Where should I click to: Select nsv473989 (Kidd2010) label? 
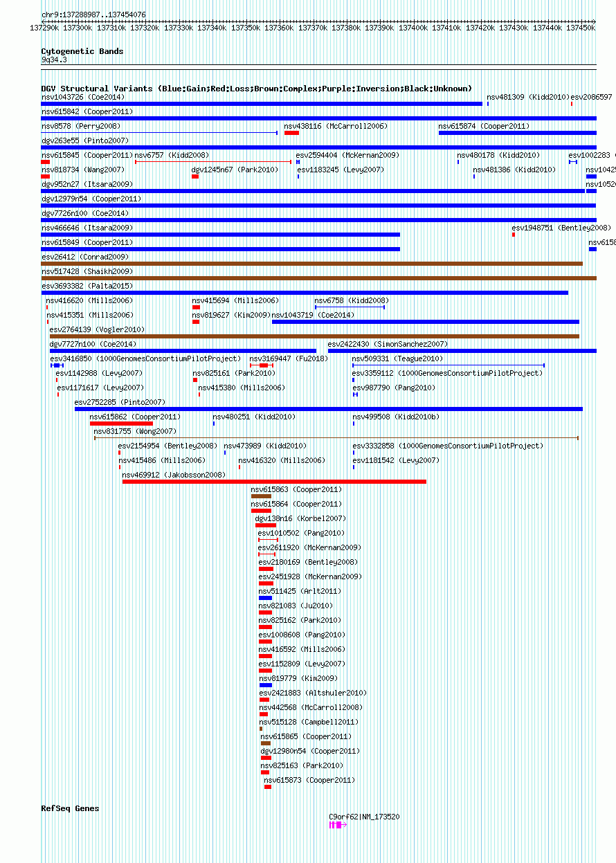(x=265, y=446)
